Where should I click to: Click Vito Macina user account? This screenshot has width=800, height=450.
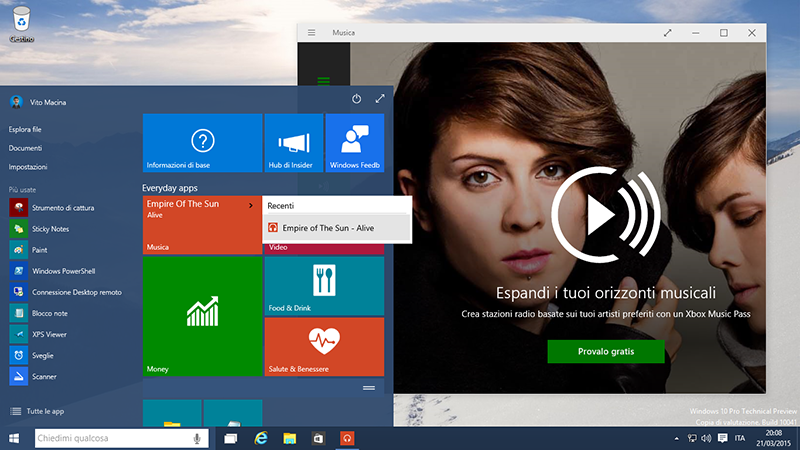tap(38, 102)
